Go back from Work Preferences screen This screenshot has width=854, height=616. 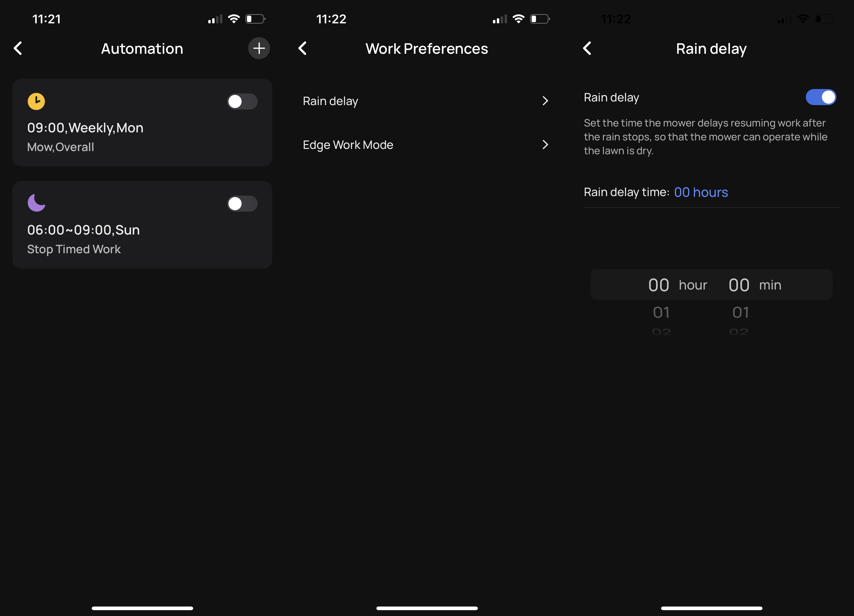tap(302, 48)
